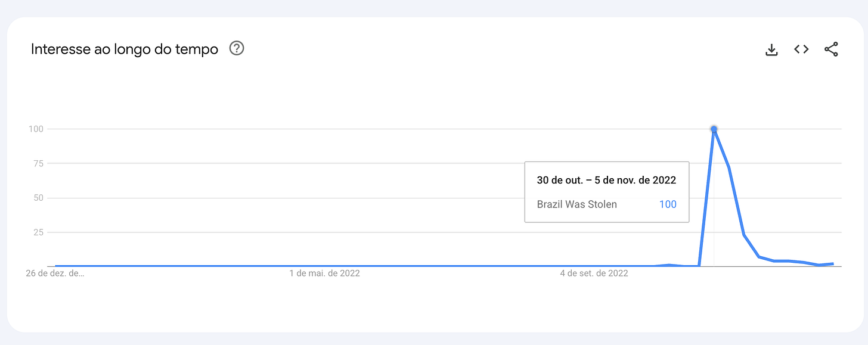This screenshot has width=868, height=345.
Task: Open the embed code icon
Action: point(801,49)
